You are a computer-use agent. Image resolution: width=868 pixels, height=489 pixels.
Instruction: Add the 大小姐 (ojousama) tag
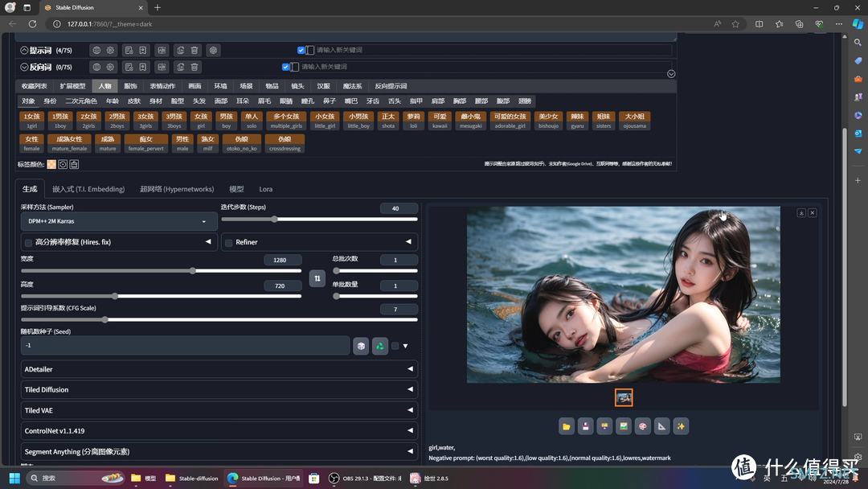tap(635, 121)
